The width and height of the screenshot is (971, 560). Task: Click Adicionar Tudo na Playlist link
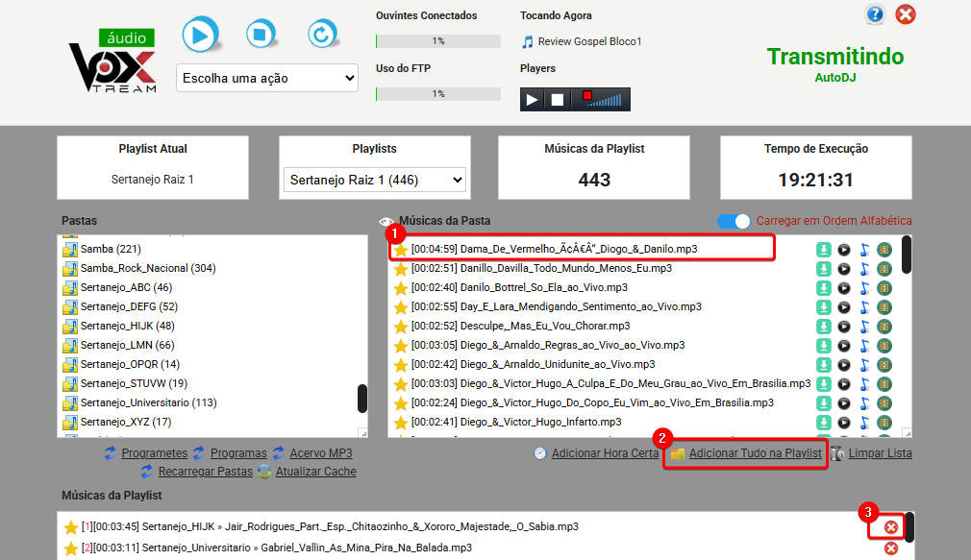click(755, 453)
